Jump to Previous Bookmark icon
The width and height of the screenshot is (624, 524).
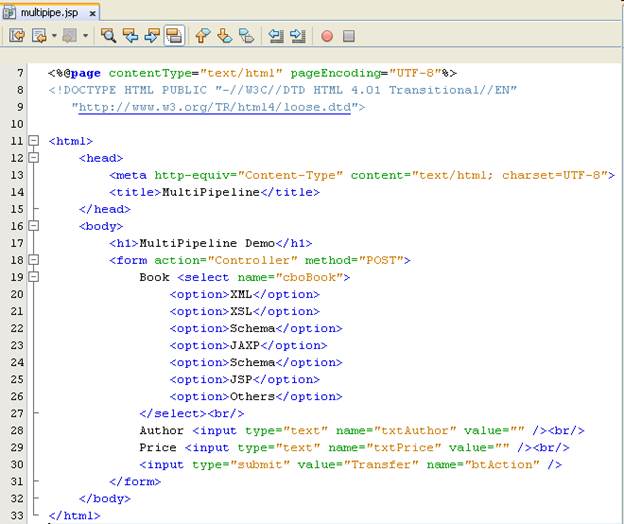click(203, 36)
